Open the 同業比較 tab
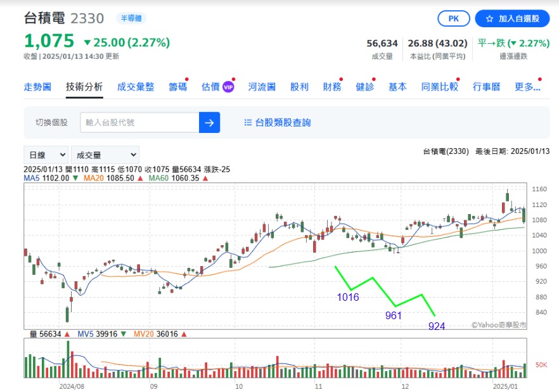 point(440,87)
